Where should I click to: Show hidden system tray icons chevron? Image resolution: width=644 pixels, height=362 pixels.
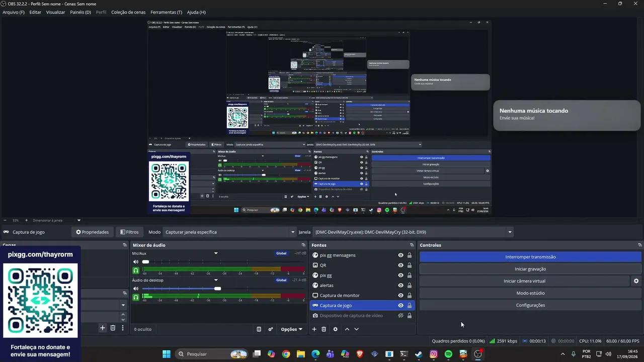click(562, 354)
